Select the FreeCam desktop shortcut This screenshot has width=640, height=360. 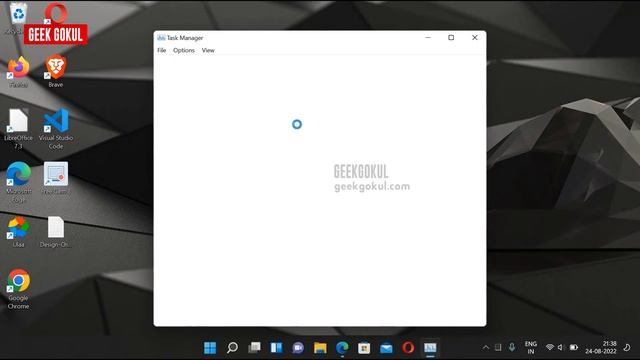click(x=56, y=178)
